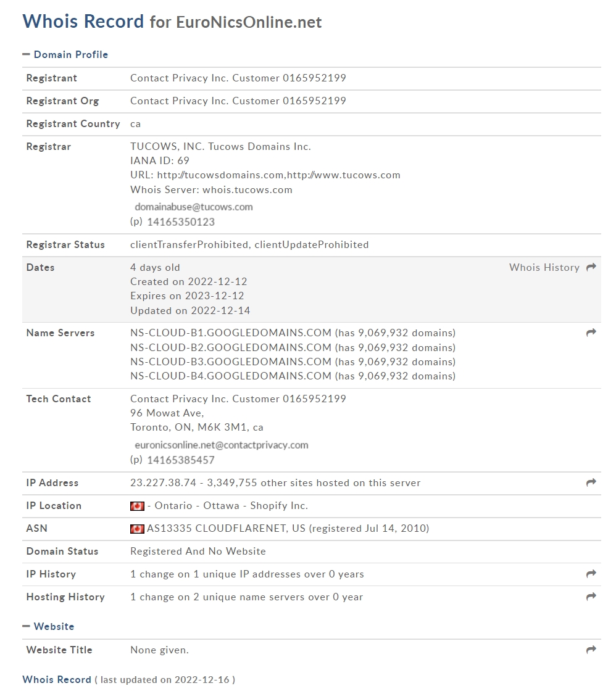
Task: Click the registrar phone number 14165350123
Action: [181, 221]
